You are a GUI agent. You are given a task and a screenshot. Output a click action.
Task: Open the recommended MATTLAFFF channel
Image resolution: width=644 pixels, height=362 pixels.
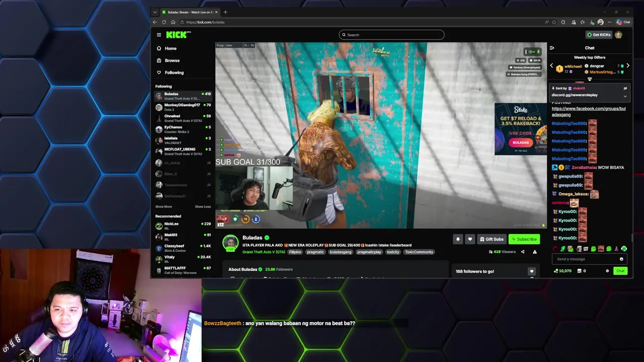coord(183,270)
